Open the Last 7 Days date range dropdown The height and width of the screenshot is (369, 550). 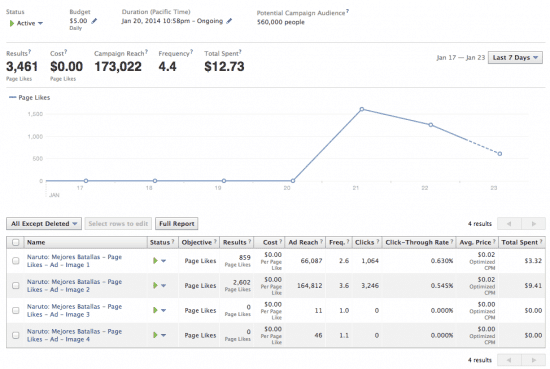tap(515, 58)
